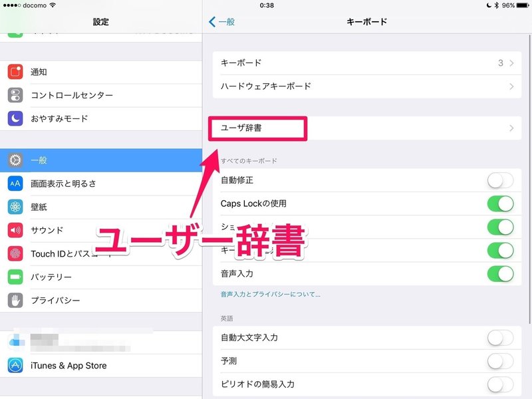Toggle the switch directly above 音声入力
The height and width of the screenshot is (399, 532).
[501, 251]
